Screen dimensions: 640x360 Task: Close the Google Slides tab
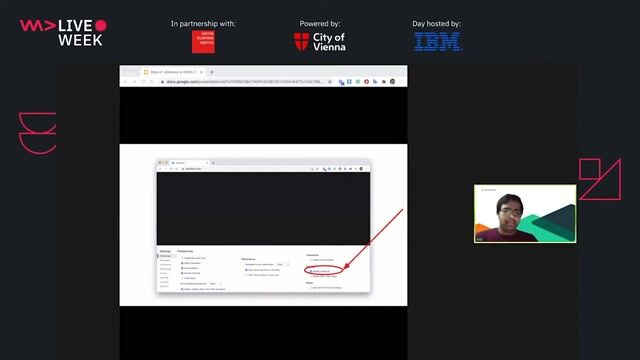click(x=202, y=72)
